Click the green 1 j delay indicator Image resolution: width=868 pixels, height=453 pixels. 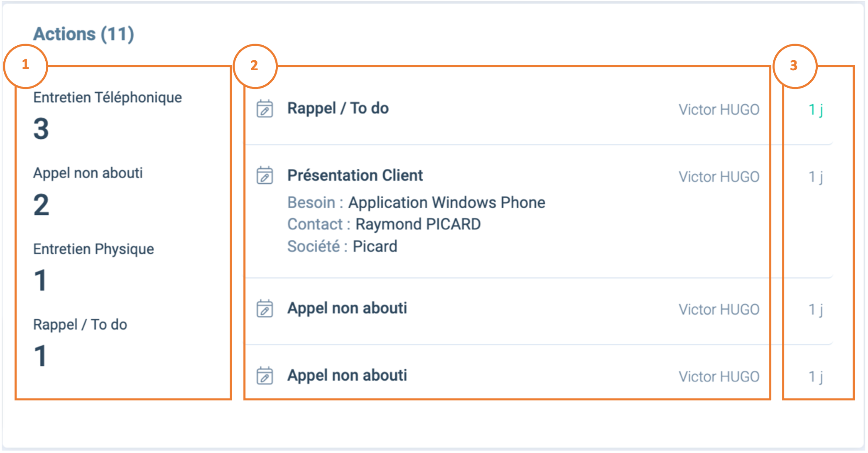(x=816, y=110)
